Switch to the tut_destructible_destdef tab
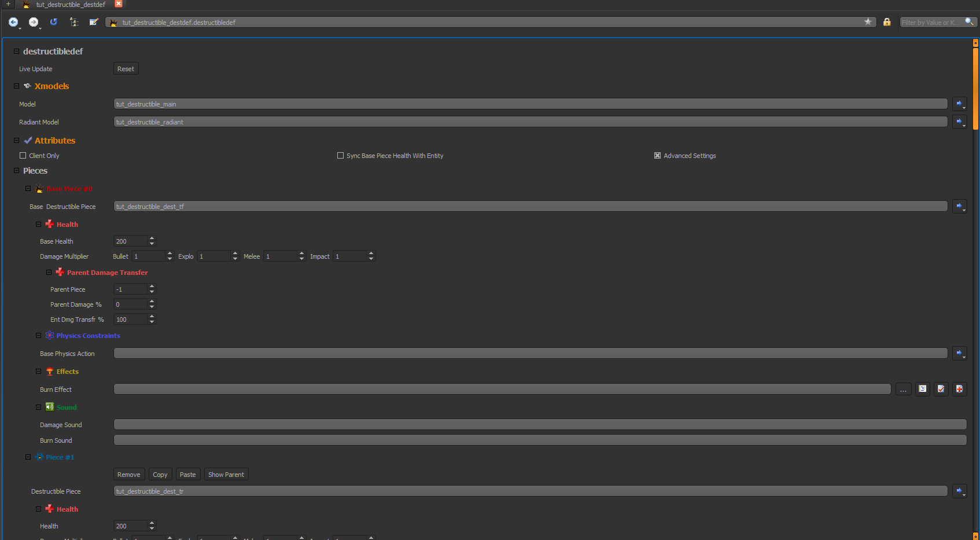980x540 pixels. pyautogui.click(x=71, y=5)
